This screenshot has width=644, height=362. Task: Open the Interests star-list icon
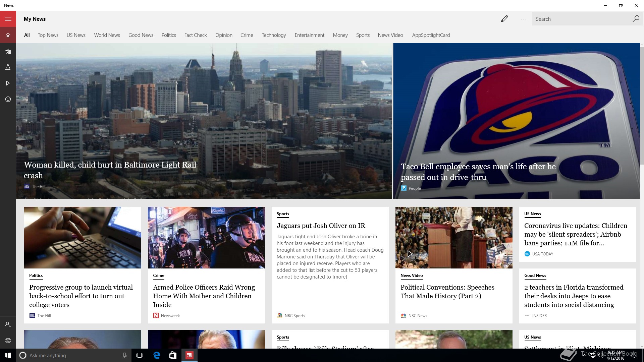pos(8,51)
